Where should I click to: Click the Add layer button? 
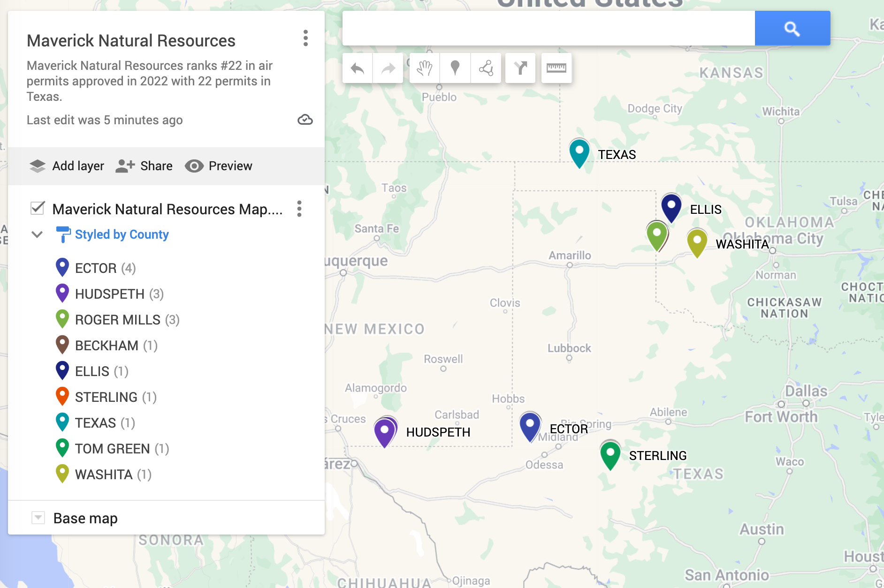67,166
